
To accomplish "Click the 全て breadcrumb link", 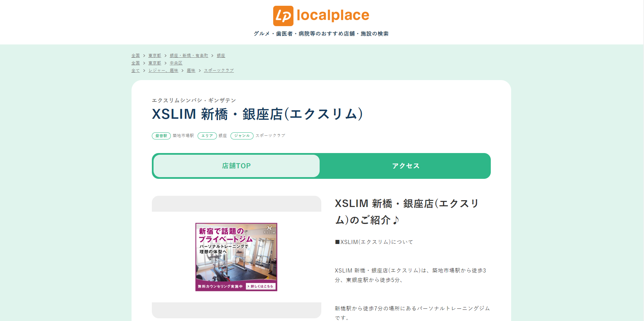I will [135, 71].
